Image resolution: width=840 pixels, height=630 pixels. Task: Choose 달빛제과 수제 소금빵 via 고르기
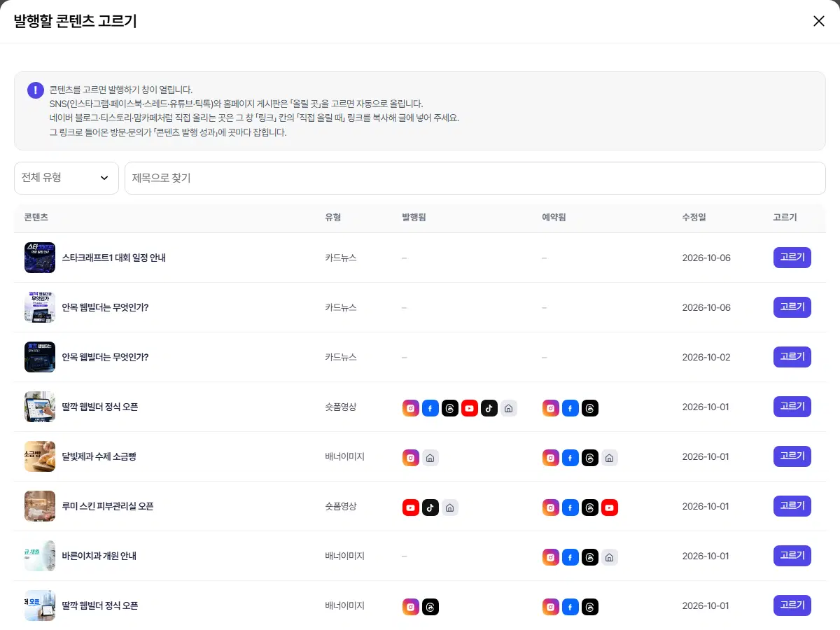click(x=792, y=456)
